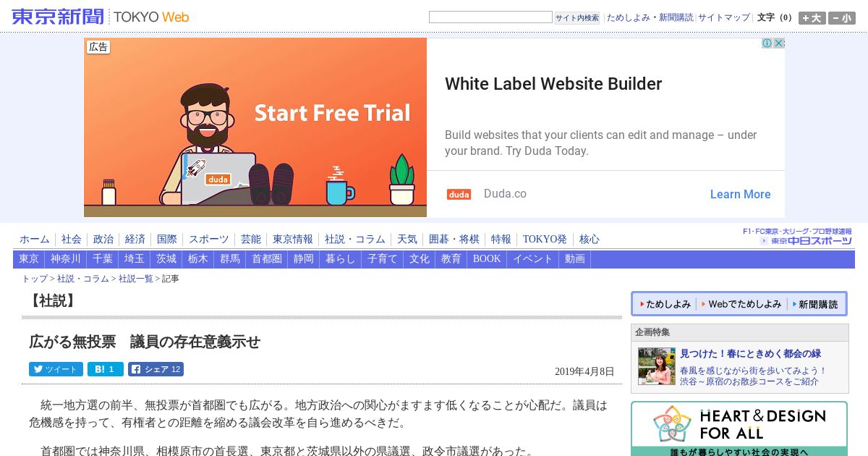Increase text size with the +大 button
This screenshot has width=868, height=456.
812,18
